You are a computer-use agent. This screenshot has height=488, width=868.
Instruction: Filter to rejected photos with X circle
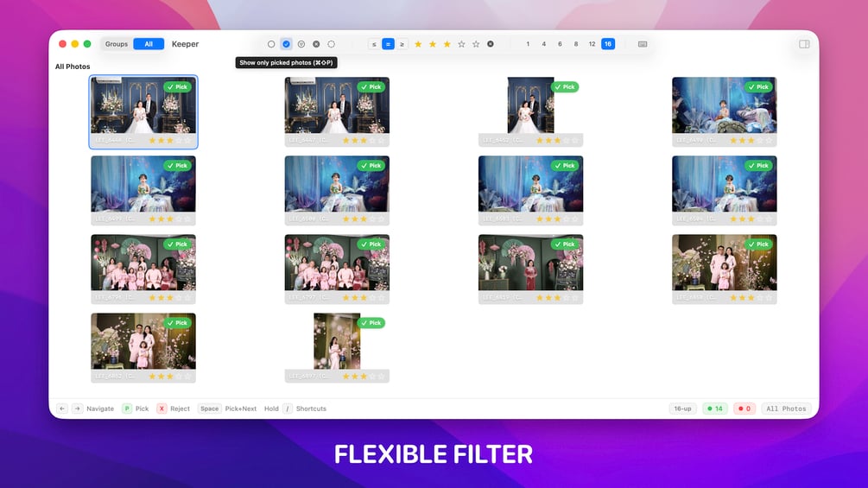pos(316,44)
